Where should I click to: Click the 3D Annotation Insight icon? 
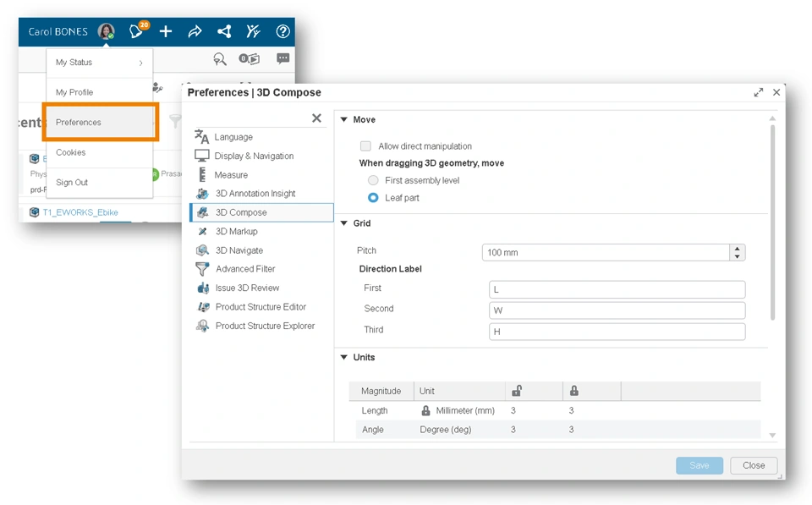[202, 194]
